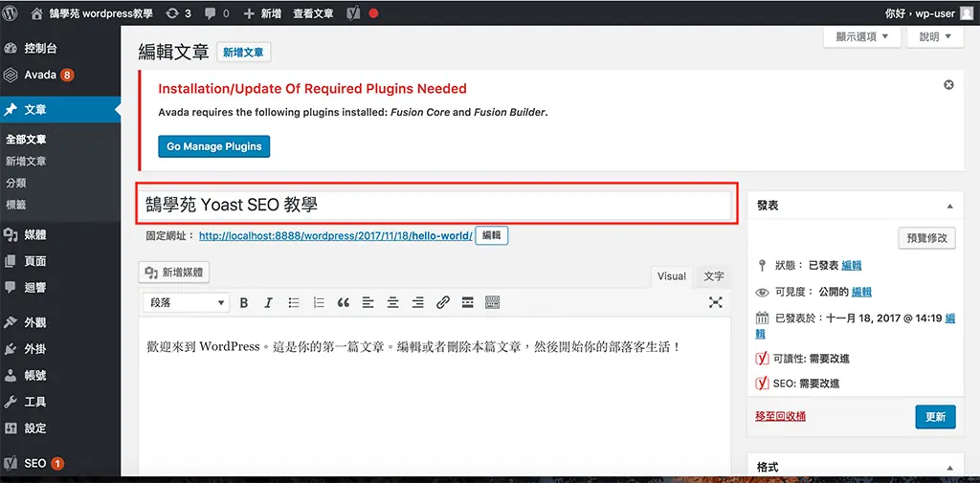Viewport: 980px width, 483px height.
Task: Align text right
Action: (417, 303)
